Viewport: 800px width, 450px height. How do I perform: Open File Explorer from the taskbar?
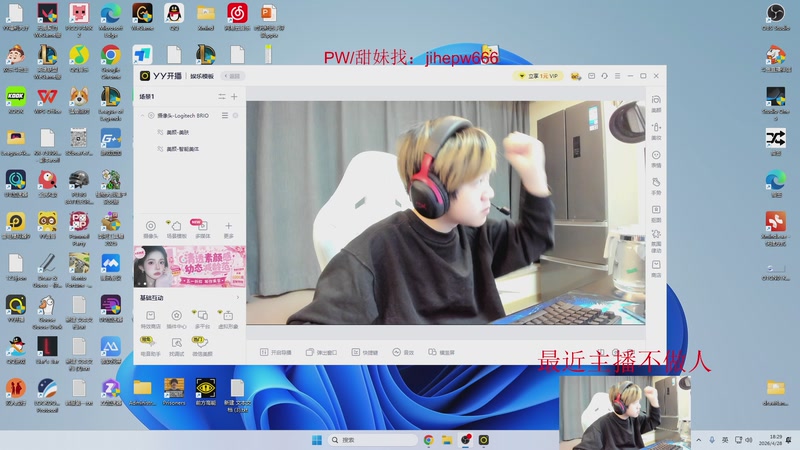(x=447, y=440)
